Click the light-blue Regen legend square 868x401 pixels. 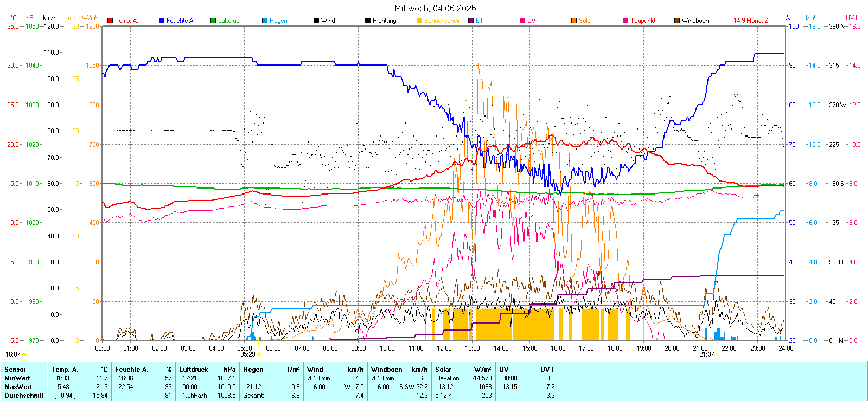[265, 21]
